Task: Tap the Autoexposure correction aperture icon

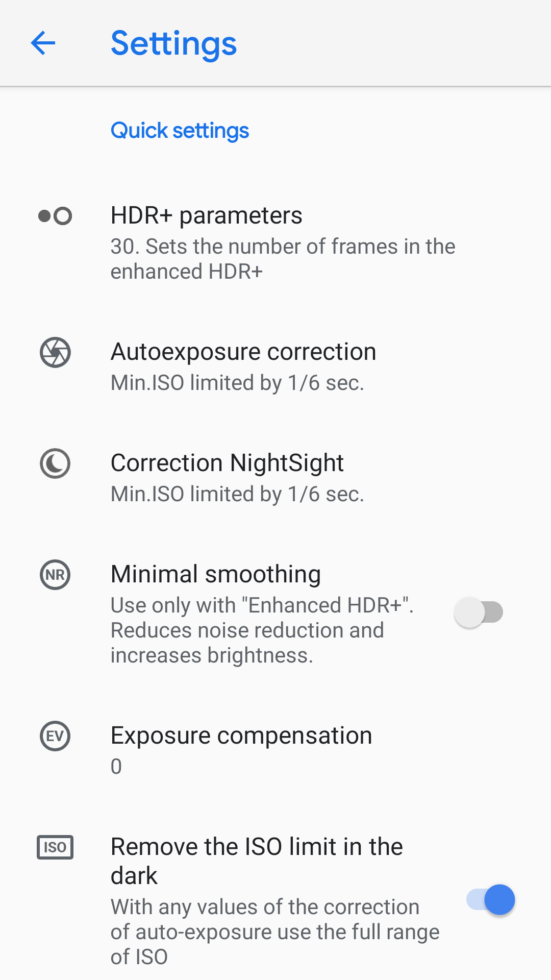Action: point(55,352)
